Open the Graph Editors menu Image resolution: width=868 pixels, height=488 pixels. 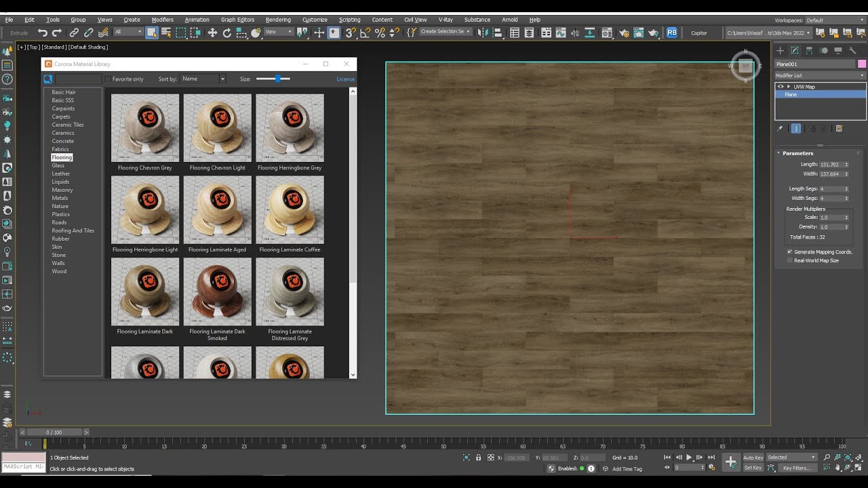237,20
